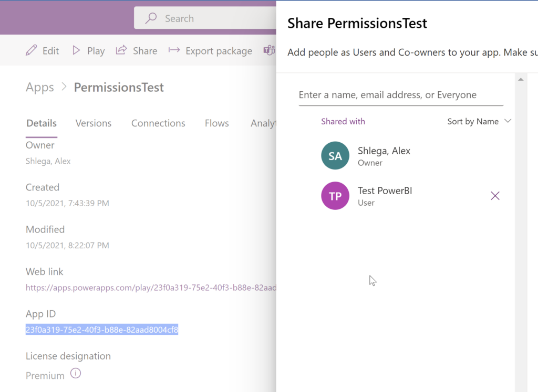538x392 pixels.
Task: Click the Edit button in toolbar
Action: [43, 51]
